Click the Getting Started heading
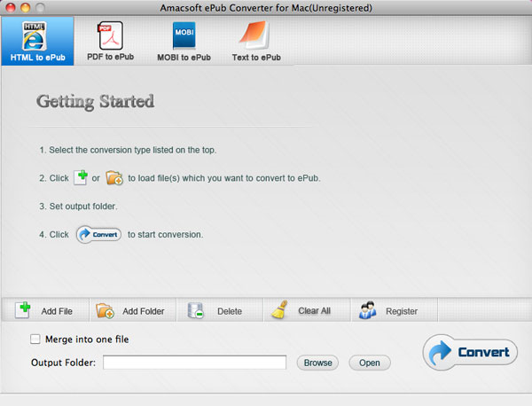The height and width of the screenshot is (406, 532). 96,102
